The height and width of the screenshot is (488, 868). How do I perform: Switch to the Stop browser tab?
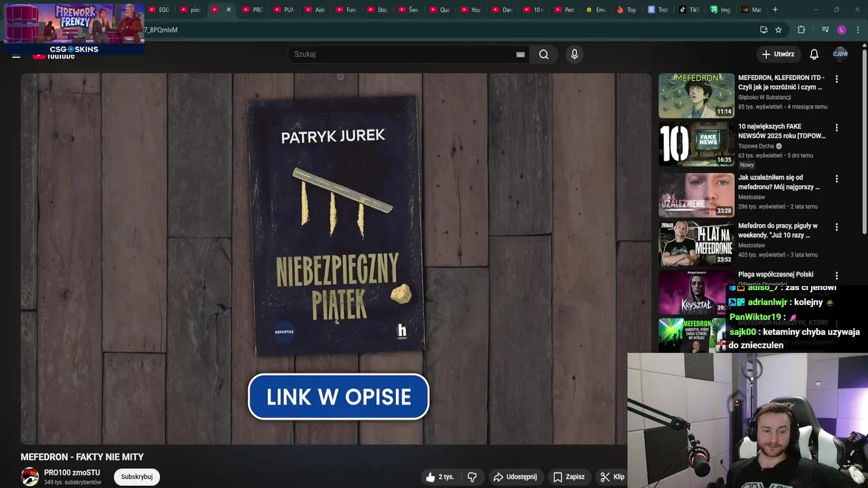tap(377, 9)
